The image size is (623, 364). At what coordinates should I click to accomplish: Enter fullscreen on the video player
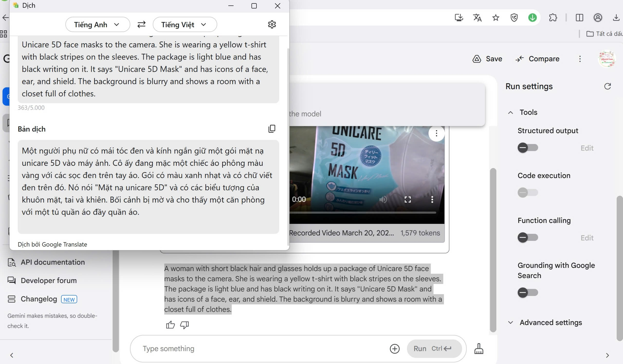click(x=407, y=199)
